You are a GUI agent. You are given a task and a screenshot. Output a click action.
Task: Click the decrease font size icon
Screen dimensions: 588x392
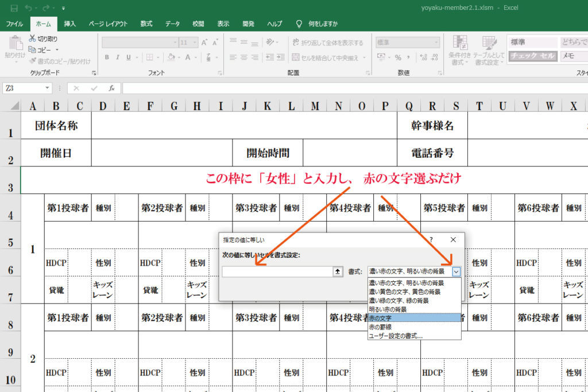[215, 42]
